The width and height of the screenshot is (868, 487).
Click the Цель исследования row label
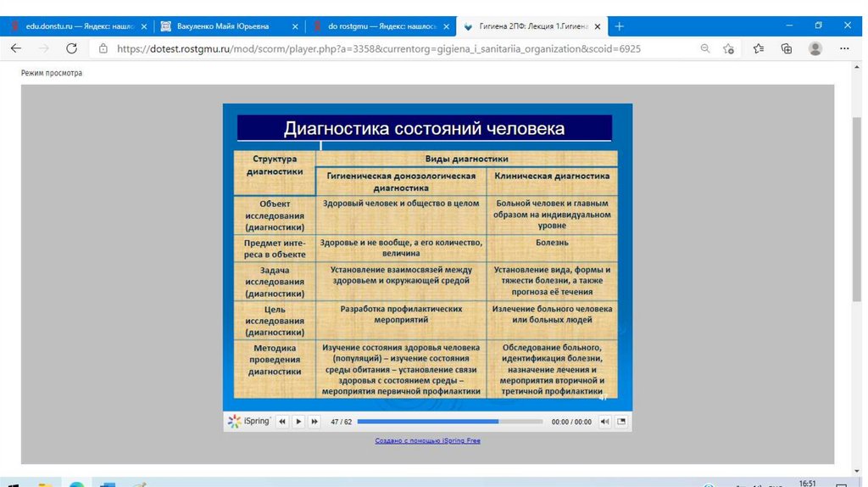click(x=275, y=321)
